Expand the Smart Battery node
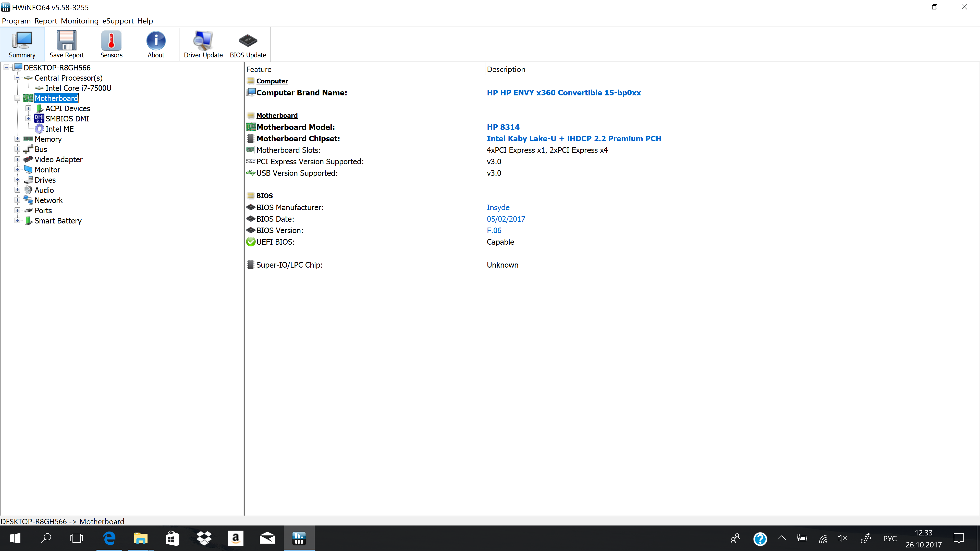This screenshot has height=551, width=980. click(17, 221)
